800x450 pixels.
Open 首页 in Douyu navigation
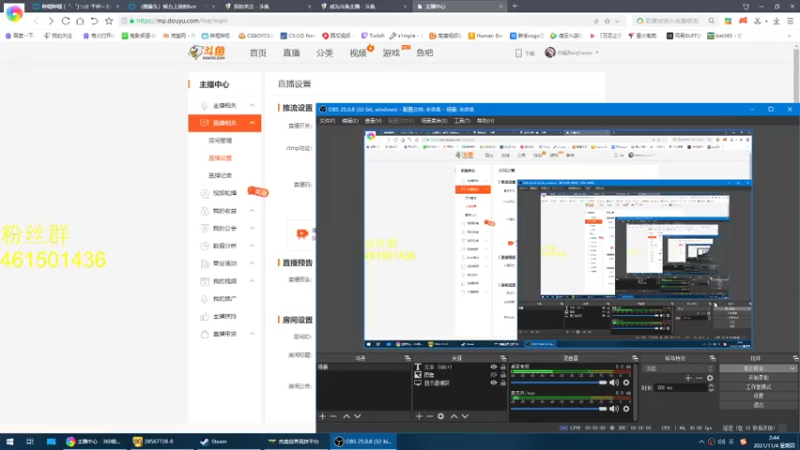point(258,53)
